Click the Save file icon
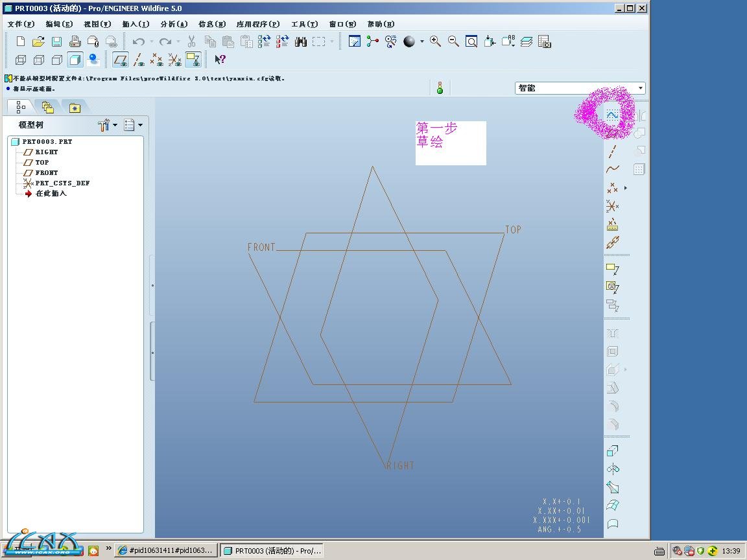747x560 pixels. [57, 41]
